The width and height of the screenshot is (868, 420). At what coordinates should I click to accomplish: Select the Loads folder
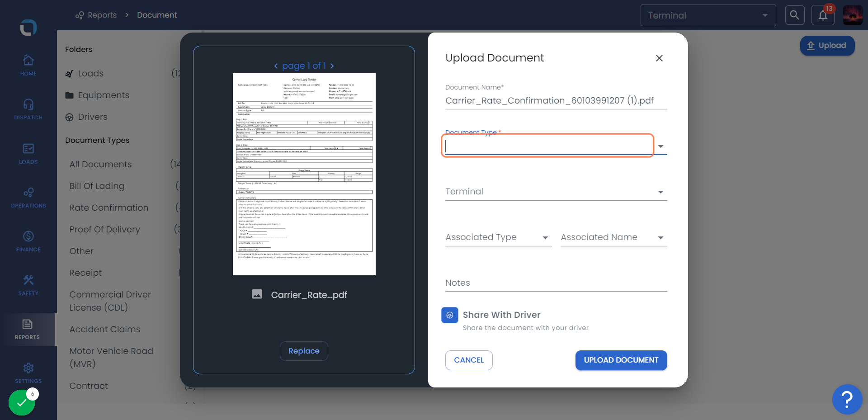click(x=90, y=73)
